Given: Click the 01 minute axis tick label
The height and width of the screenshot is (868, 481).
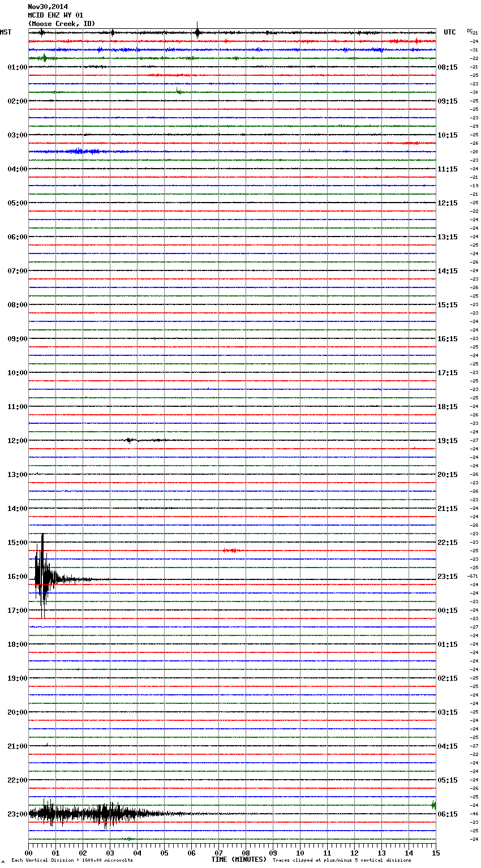Looking at the screenshot, I should click(x=56, y=853).
